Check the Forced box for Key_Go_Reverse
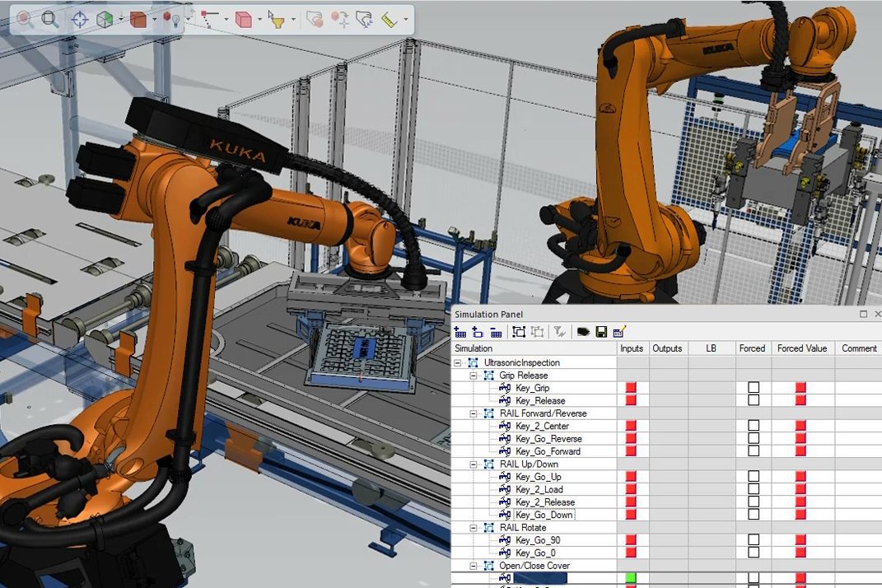882x588 pixels. click(754, 438)
